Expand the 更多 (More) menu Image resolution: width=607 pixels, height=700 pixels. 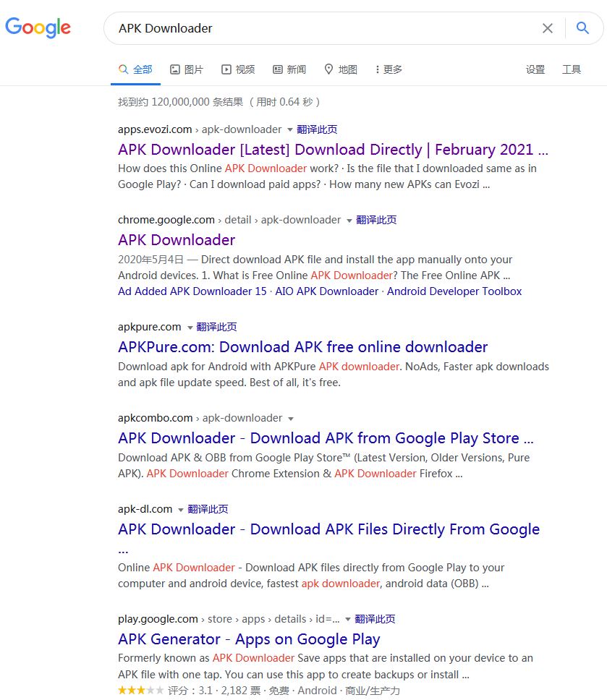click(x=389, y=69)
